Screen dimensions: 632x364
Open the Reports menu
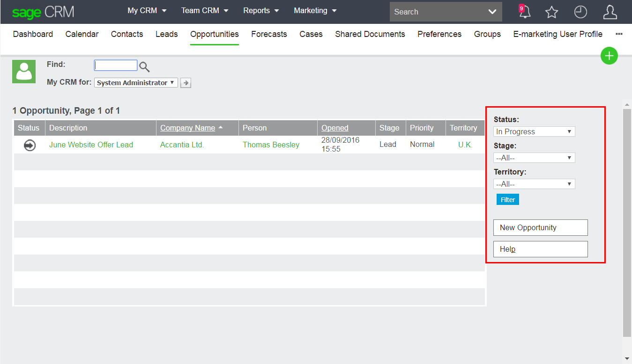click(x=261, y=11)
